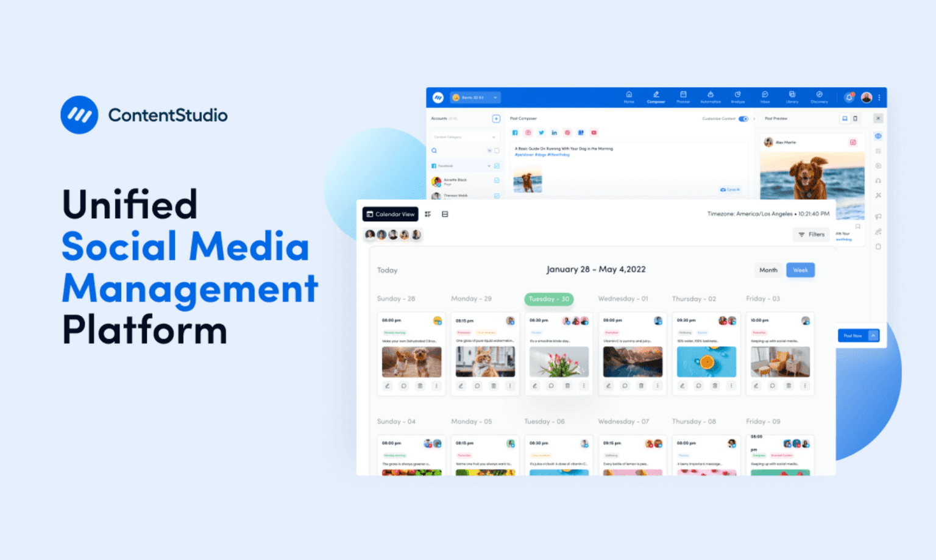The height and width of the screenshot is (560, 936).
Task: Toggle the Customize Content switch
Action: click(x=743, y=119)
